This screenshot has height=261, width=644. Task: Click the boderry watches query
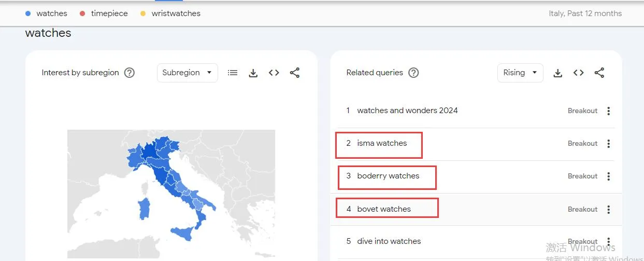pos(388,176)
